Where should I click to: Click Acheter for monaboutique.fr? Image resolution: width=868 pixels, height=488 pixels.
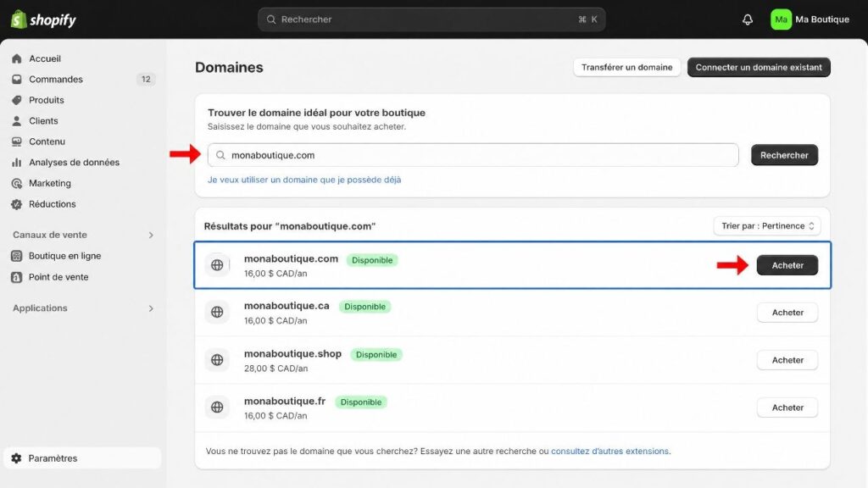click(x=787, y=408)
